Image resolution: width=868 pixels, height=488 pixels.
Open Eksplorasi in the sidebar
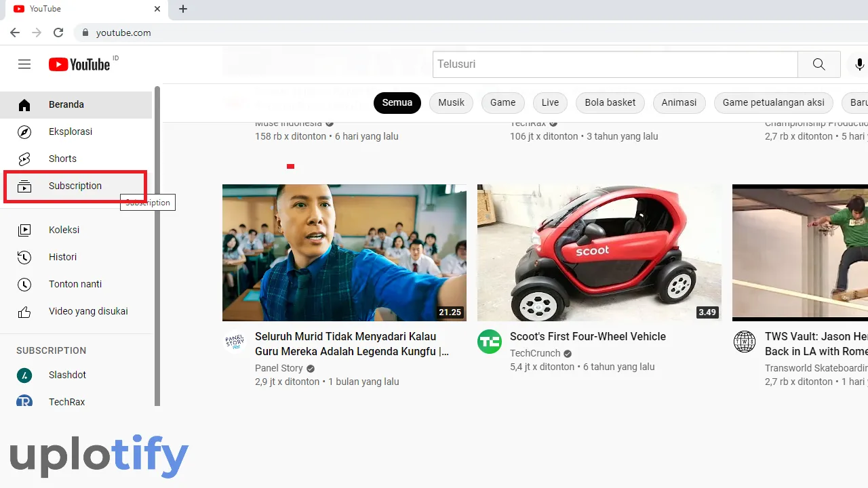click(x=76, y=131)
